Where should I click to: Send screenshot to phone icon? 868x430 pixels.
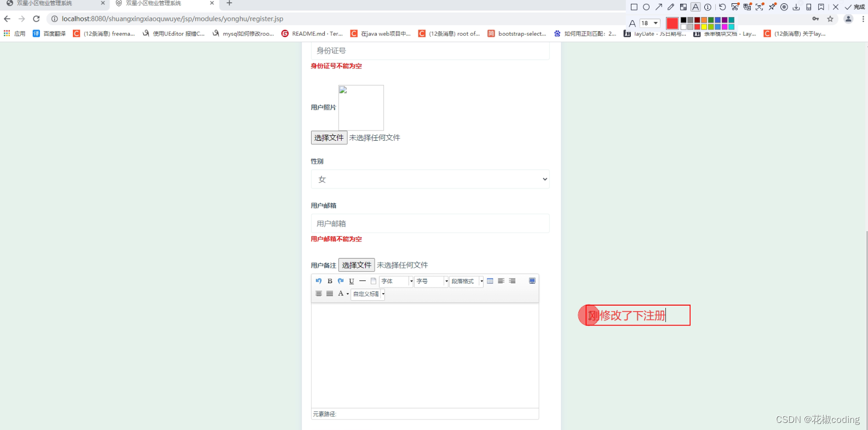click(809, 7)
